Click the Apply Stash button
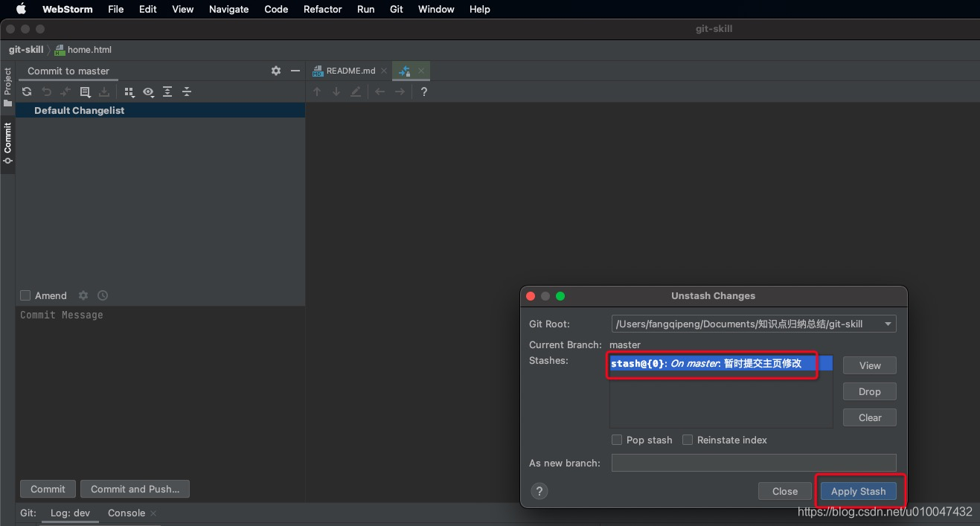 tap(859, 491)
